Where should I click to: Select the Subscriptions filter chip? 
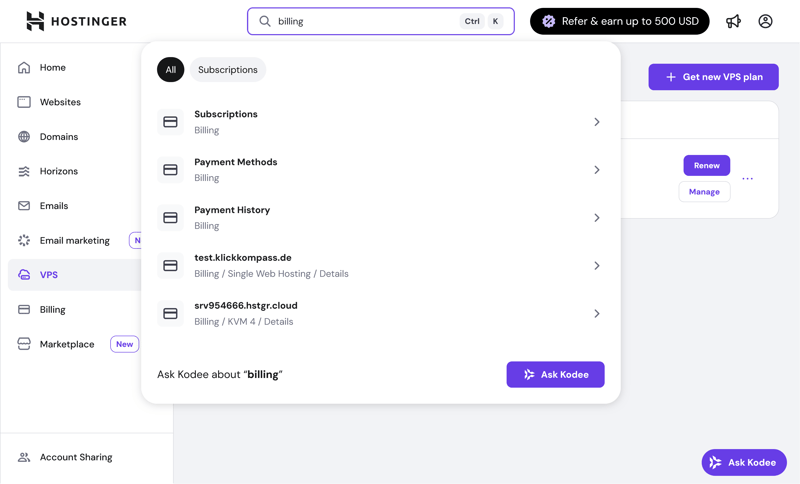[227, 70]
